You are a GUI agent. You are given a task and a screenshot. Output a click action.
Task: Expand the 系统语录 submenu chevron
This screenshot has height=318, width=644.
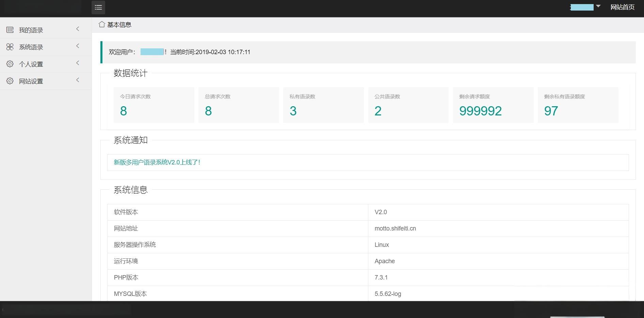tap(78, 46)
